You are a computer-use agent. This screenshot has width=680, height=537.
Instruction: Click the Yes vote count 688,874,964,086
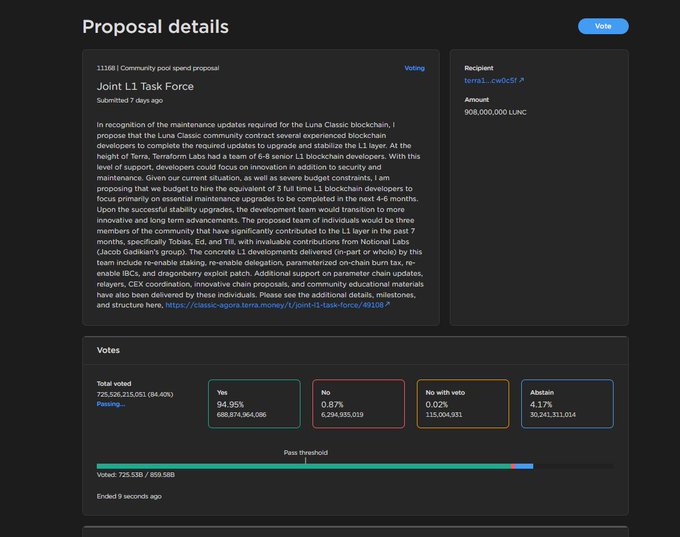click(x=242, y=415)
